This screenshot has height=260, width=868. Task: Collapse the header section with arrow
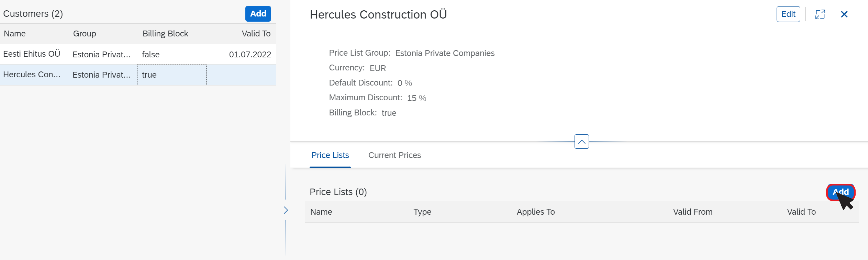pyautogui.click(x=581, y=142)
